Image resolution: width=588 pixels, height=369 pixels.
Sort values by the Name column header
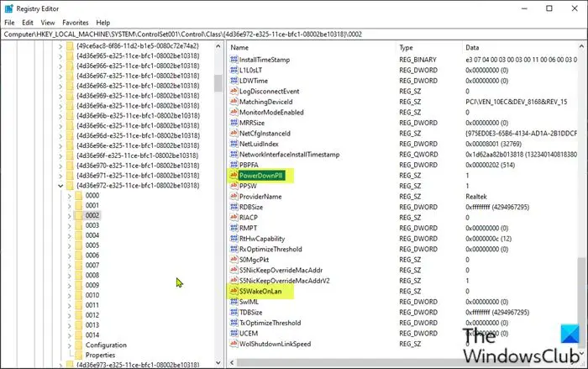(312, 48)
